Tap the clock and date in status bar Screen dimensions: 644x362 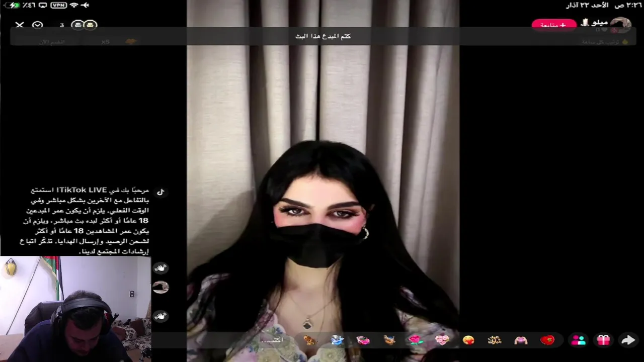pos(604,5)
